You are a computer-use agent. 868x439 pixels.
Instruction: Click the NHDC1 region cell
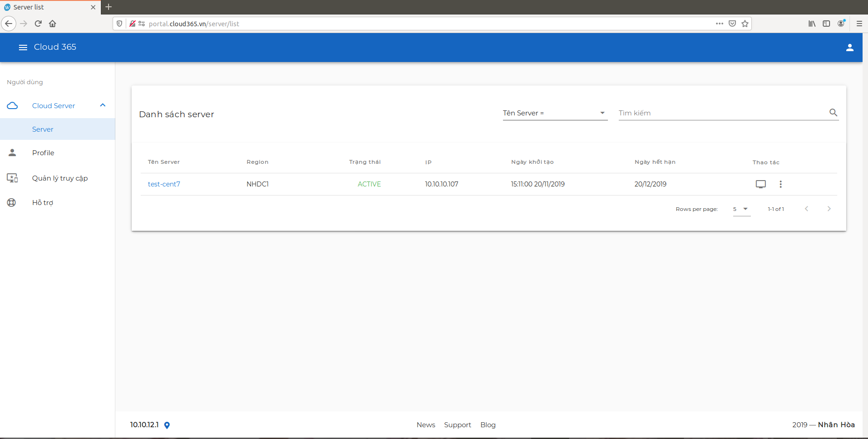257,184
